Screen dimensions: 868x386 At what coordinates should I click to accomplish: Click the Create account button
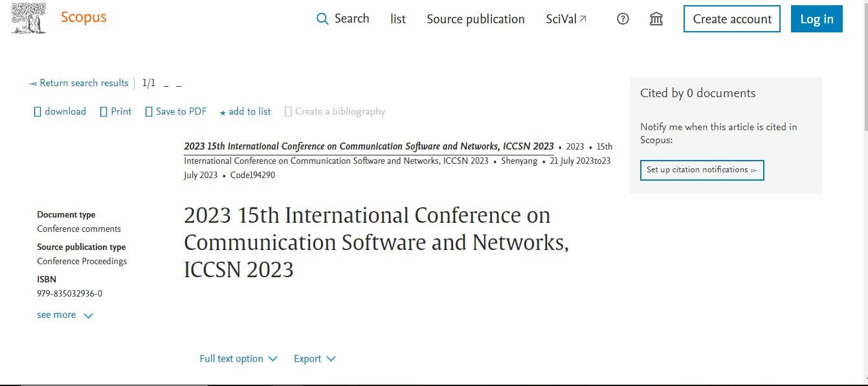[x=732, y=19]
